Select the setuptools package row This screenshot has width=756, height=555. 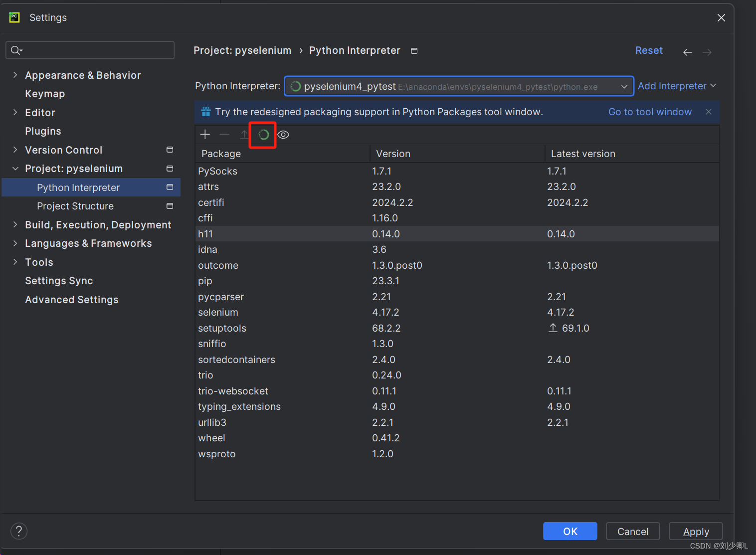click(457, 328)
